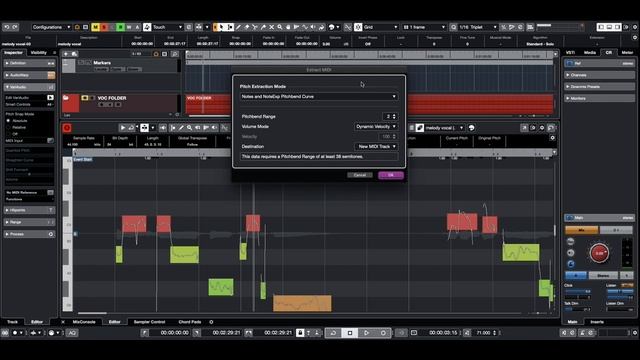
Task: Click the red Control Room volume knob
Action: coord(599,253)
